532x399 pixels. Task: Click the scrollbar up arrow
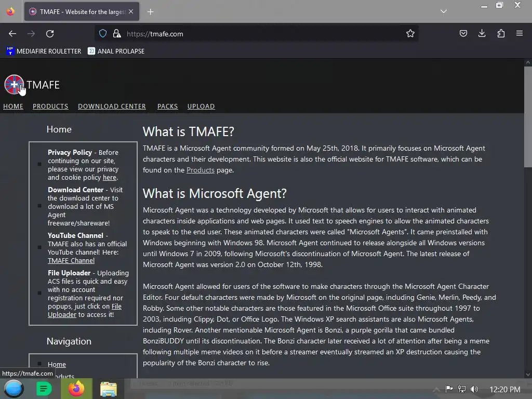pos(528,62)
